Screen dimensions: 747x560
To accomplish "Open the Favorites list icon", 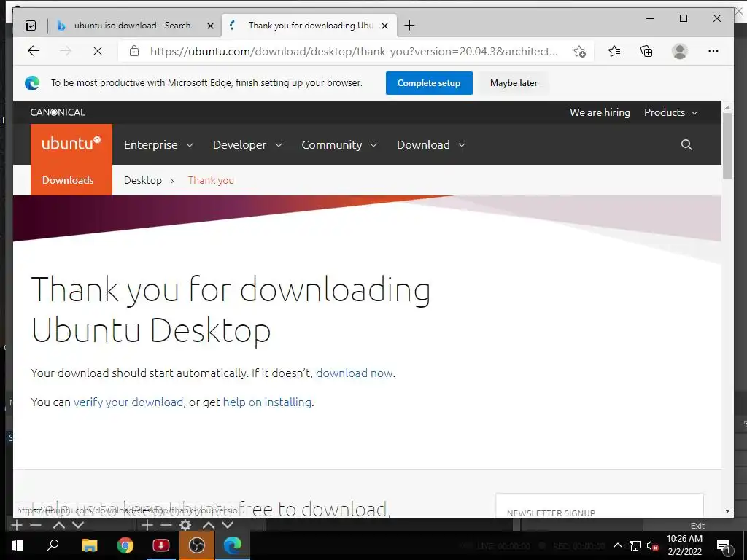I will (614, 51).
